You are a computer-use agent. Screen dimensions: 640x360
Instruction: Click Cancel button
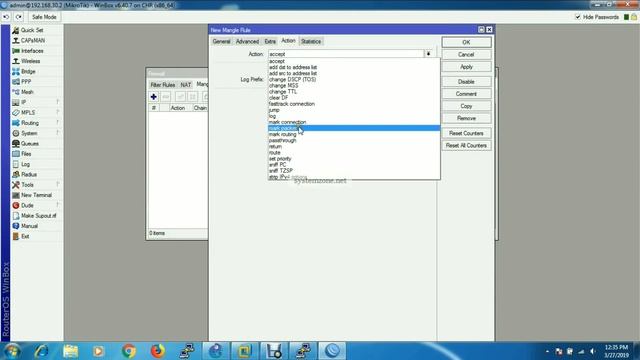click(x=466, y=54)
